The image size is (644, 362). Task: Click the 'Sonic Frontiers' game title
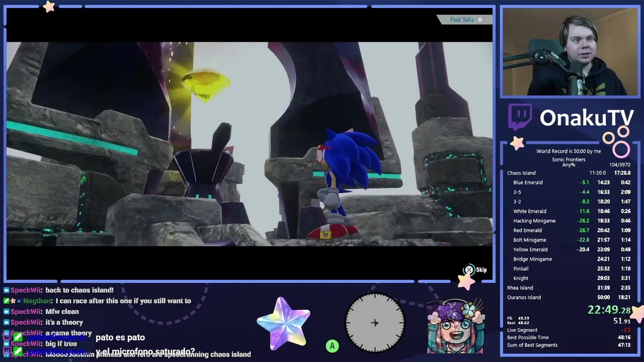point(569,159)
